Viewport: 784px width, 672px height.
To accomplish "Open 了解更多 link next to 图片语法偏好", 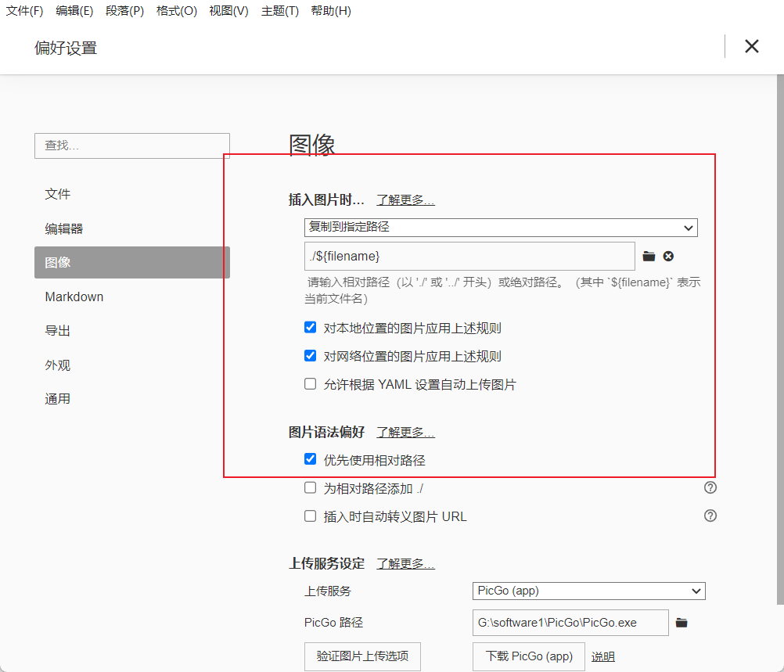I will 405,432.
